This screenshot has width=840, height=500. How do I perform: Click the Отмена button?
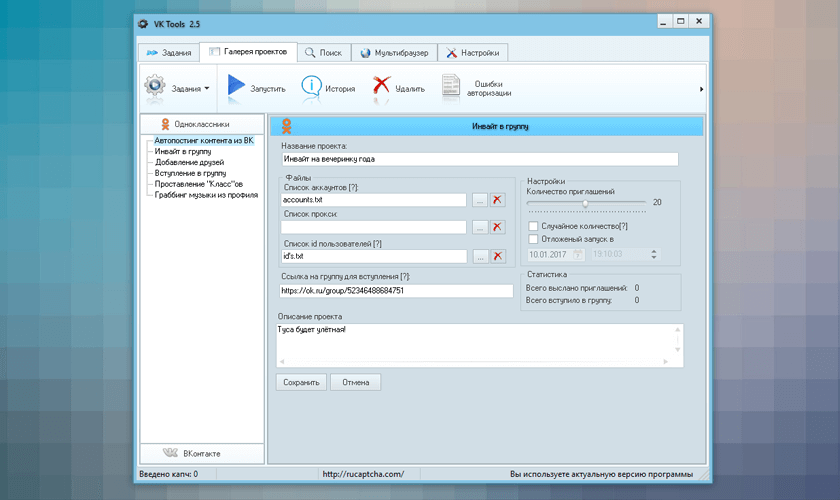point(356,382)
